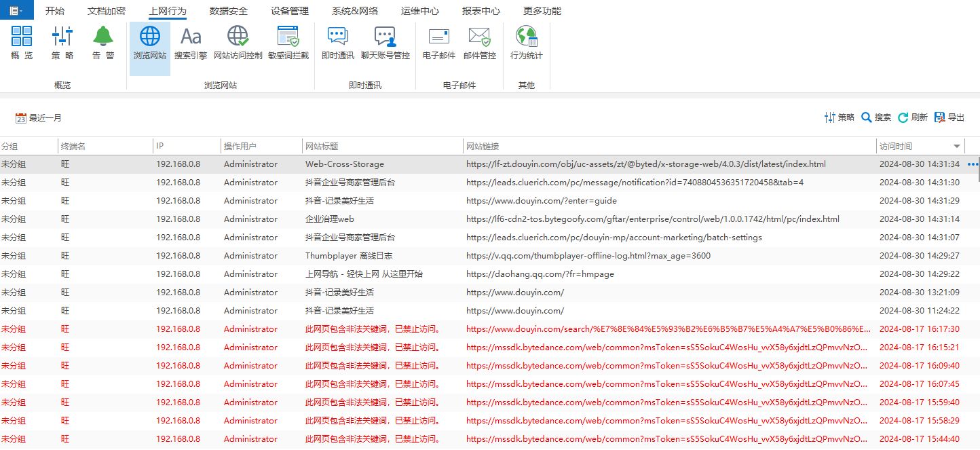The width and height of the screenshot is (980, 450).
Task: Sort by the 终端名 column header
Action: [x=105, y=146]
